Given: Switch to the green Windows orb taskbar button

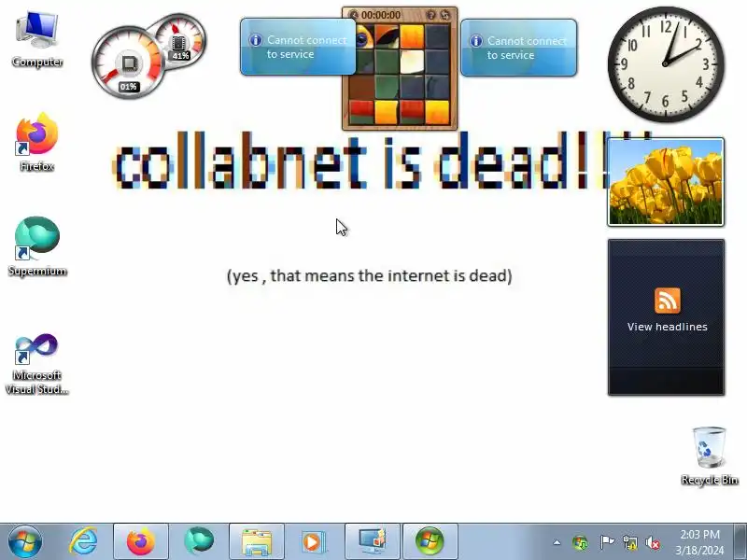Looking at the screenshot, I should tap(430, 541).
